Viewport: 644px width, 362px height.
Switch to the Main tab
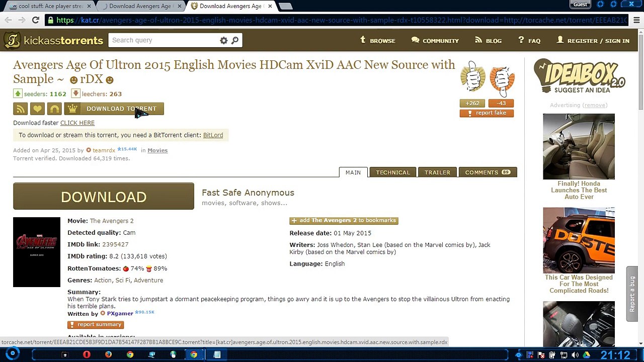353,172
